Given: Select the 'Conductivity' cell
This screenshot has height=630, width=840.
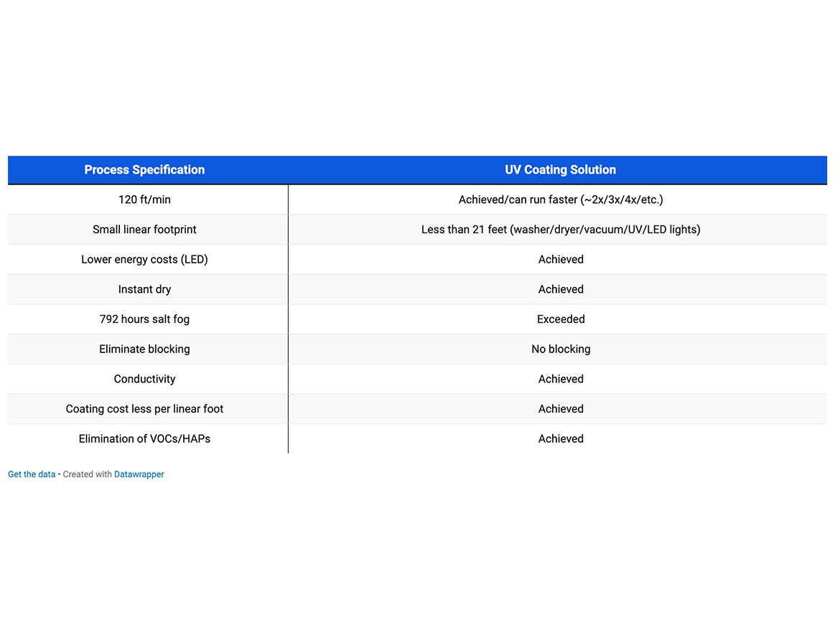Looking at the screenshot, I should pos(144,380).
